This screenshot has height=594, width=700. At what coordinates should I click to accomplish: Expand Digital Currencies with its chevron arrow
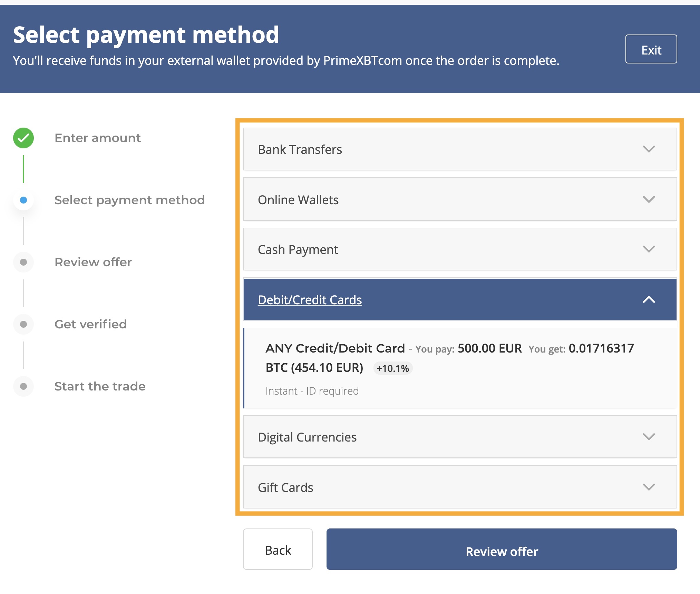(649, 437)
